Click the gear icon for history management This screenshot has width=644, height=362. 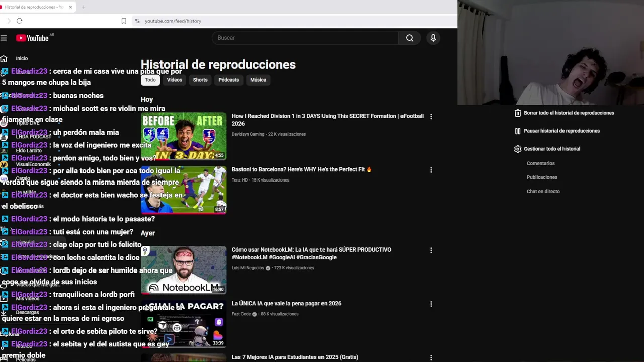tap(517, 149)
